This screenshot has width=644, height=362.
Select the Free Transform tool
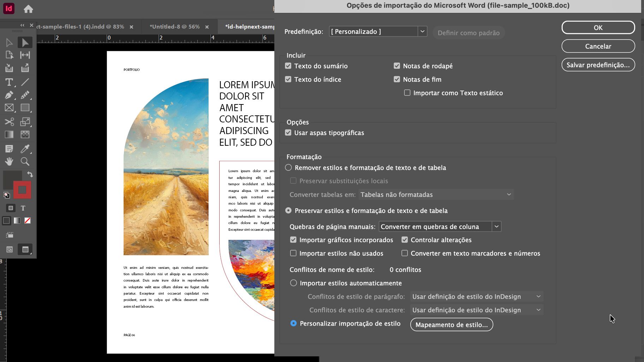tap(25, 122)
